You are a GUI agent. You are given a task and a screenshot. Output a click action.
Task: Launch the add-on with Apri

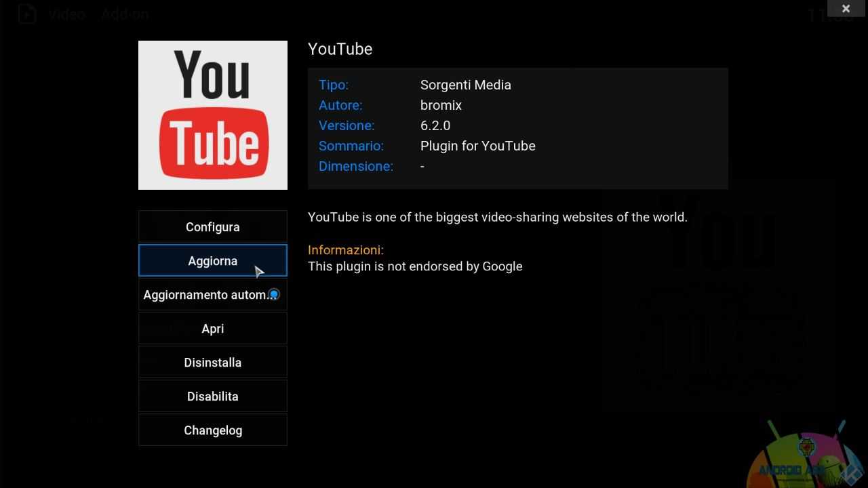tap(212, 328)
